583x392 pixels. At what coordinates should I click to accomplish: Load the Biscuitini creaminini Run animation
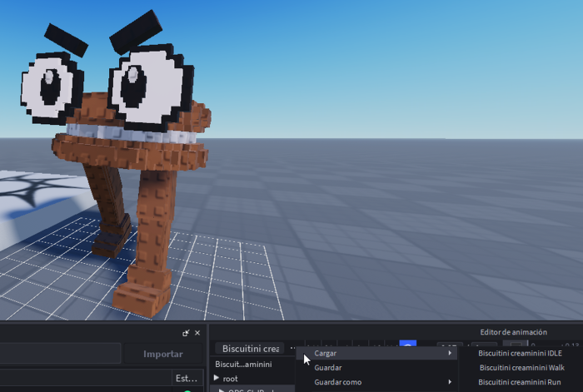tap(520, 382)
